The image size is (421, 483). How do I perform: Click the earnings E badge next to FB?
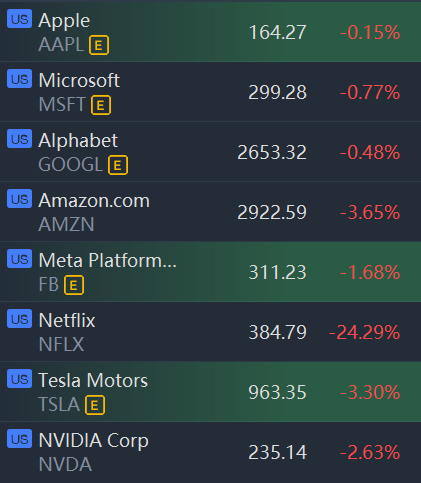74,285
